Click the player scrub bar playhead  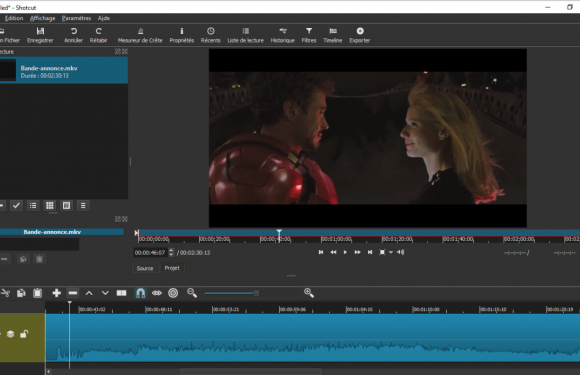point(279,233)
